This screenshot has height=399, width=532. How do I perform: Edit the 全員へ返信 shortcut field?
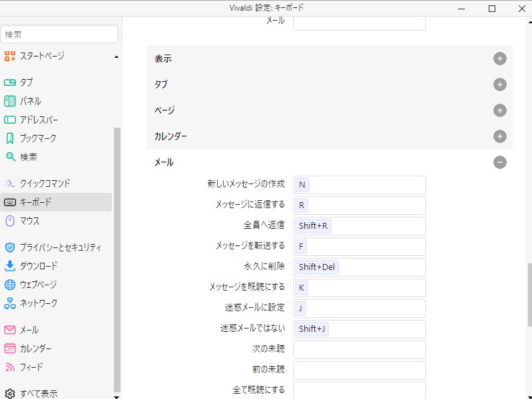360,226
